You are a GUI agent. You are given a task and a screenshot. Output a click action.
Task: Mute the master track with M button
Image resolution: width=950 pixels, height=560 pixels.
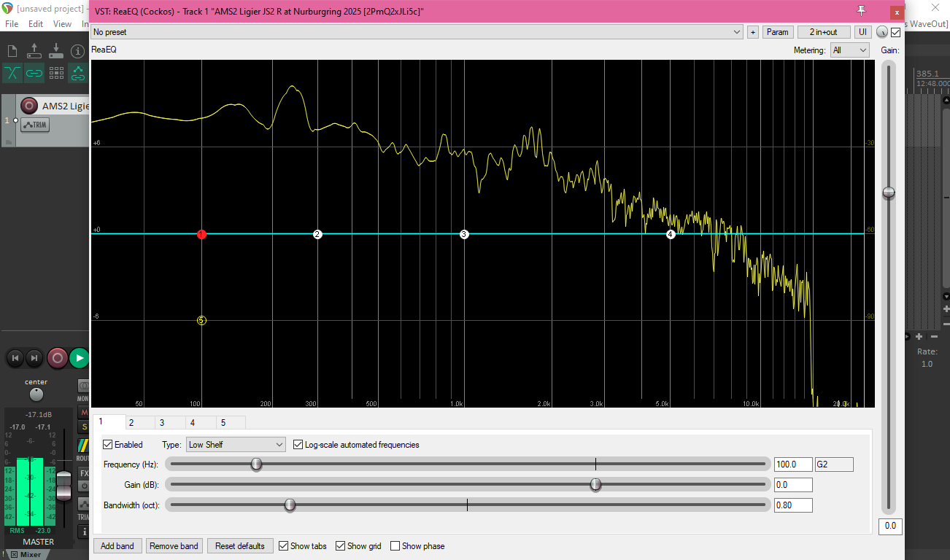(84, 413)
